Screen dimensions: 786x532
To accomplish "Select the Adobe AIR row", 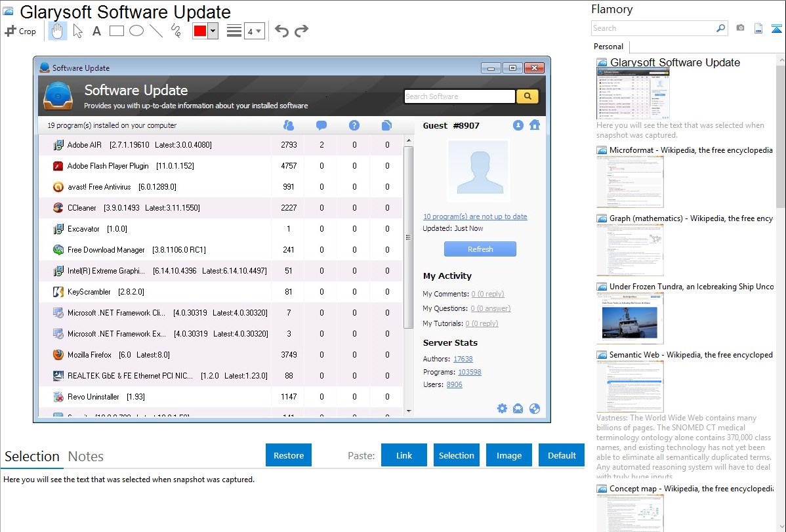I will pos(220,145).
